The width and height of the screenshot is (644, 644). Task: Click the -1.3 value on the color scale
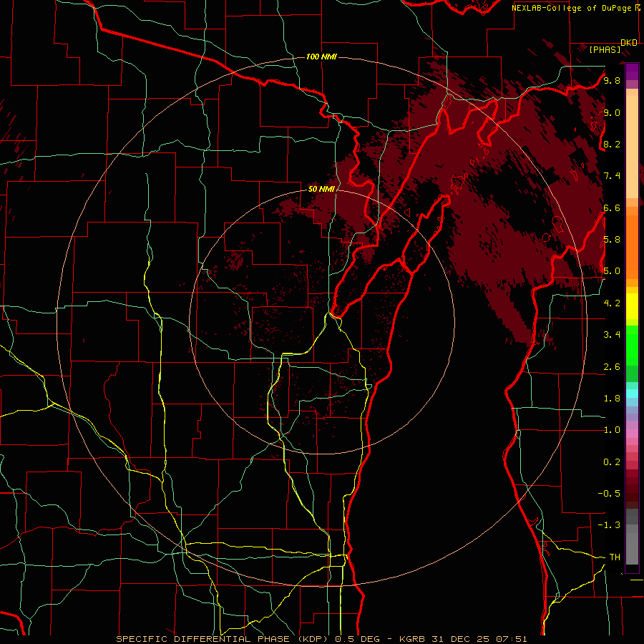(609, 525)
